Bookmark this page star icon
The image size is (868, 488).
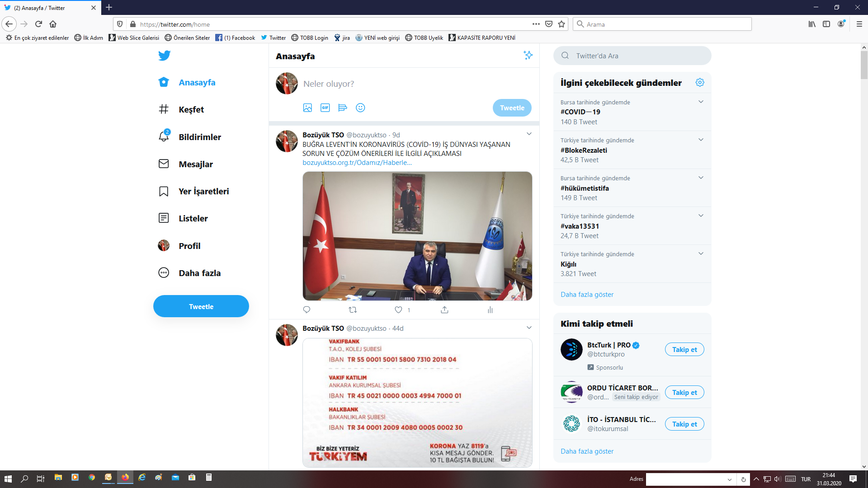(561, 24)
